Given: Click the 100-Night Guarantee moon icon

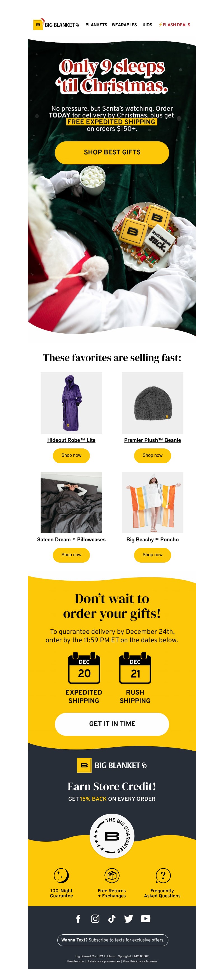Looking at the screenshot, I should [x=61, y=875].
